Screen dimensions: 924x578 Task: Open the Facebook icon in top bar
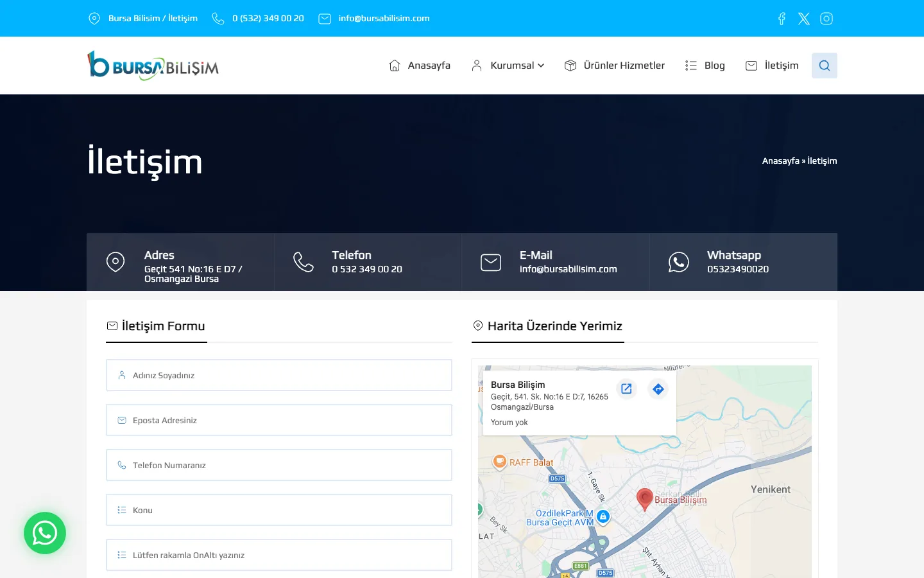coord(782,19)
